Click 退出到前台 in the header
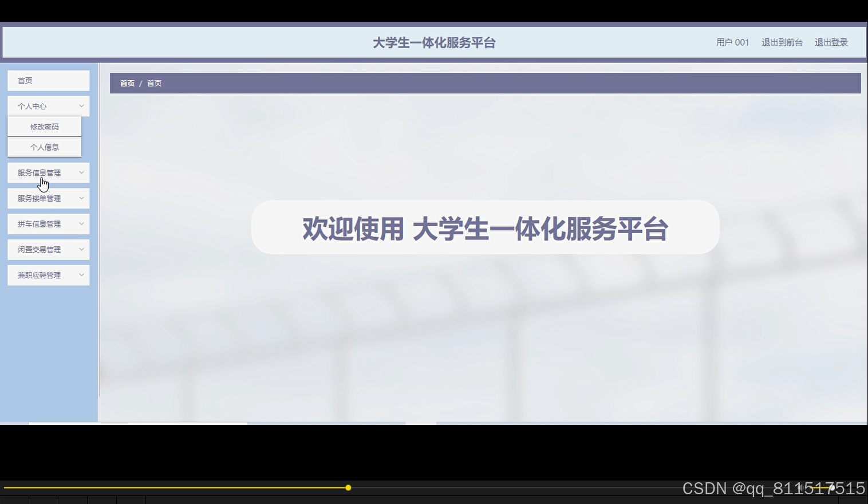Image resolution: width=868 pixels, height=504 pixels. point(782,42)
